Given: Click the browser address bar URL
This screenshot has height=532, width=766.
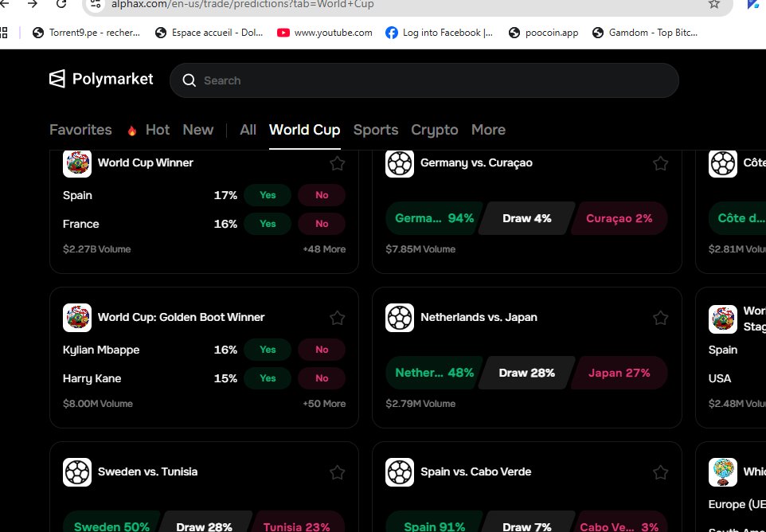Looking at the screenshot, I should (x=242, y=5).
